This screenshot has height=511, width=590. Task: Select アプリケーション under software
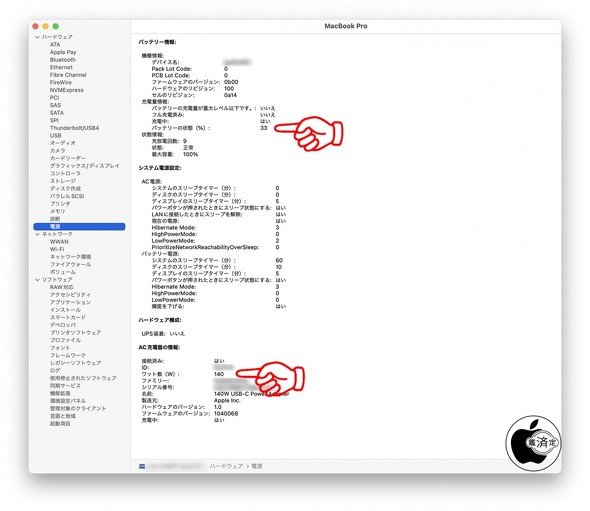coord(70,303)
